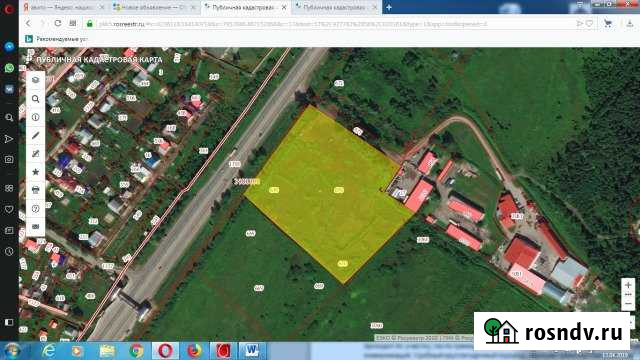Reload the current page
Image resolution: width=640 pixels, height=360 pixels.
tap(58, 23)
